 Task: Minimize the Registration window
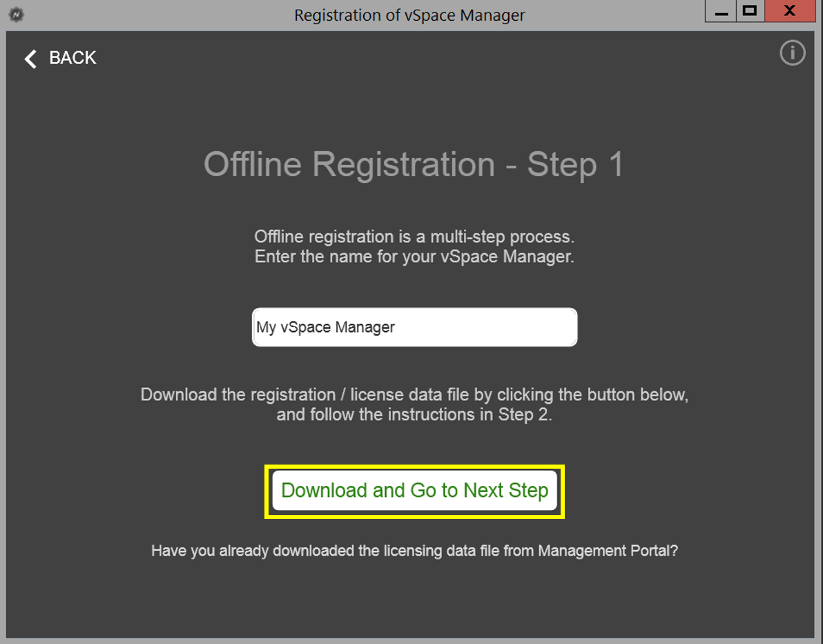click(722, 11)
